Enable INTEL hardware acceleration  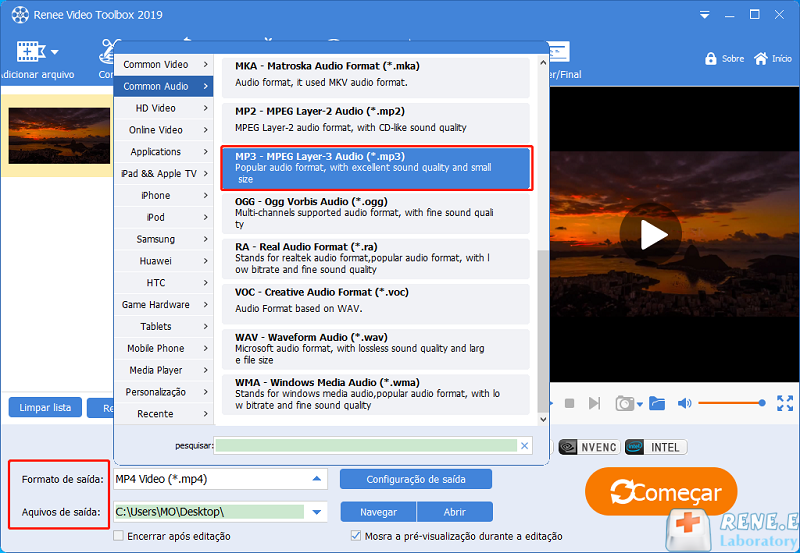tap(656, 447)
